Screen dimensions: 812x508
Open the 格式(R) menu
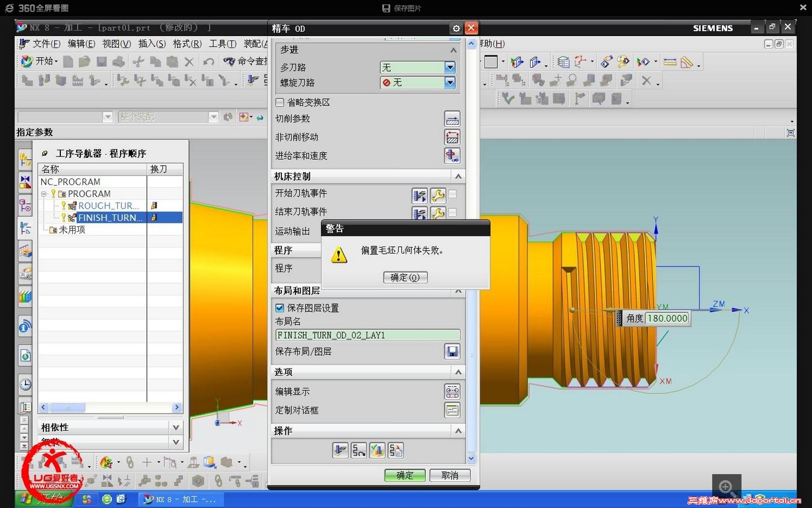click(187, 43)
